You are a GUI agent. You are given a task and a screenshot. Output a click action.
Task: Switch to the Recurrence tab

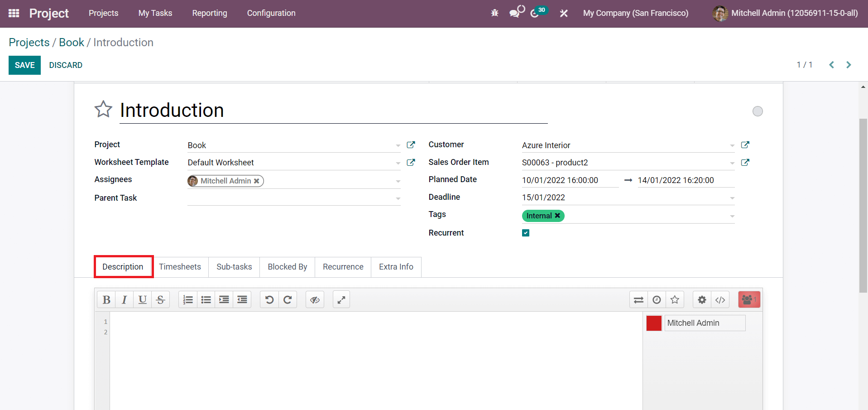click(343, 267)
